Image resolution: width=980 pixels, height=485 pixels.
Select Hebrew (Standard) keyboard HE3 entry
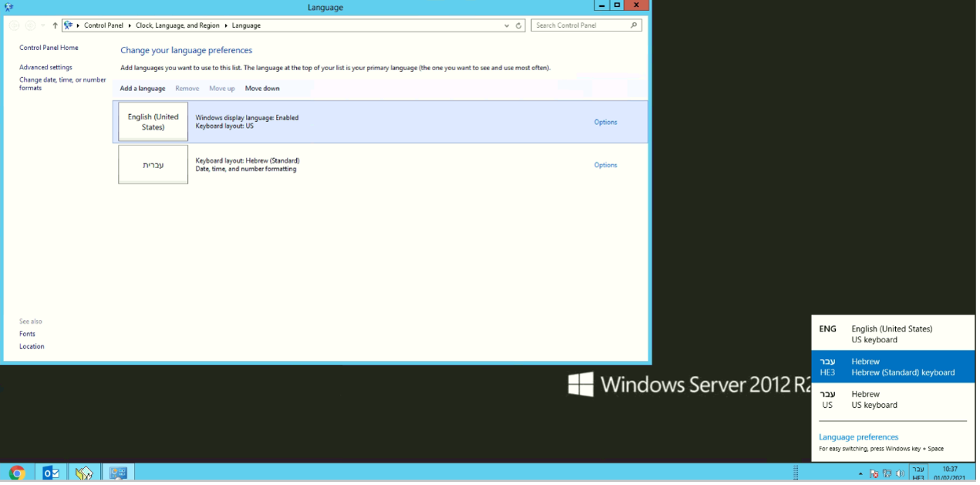(x=893, y=367)
